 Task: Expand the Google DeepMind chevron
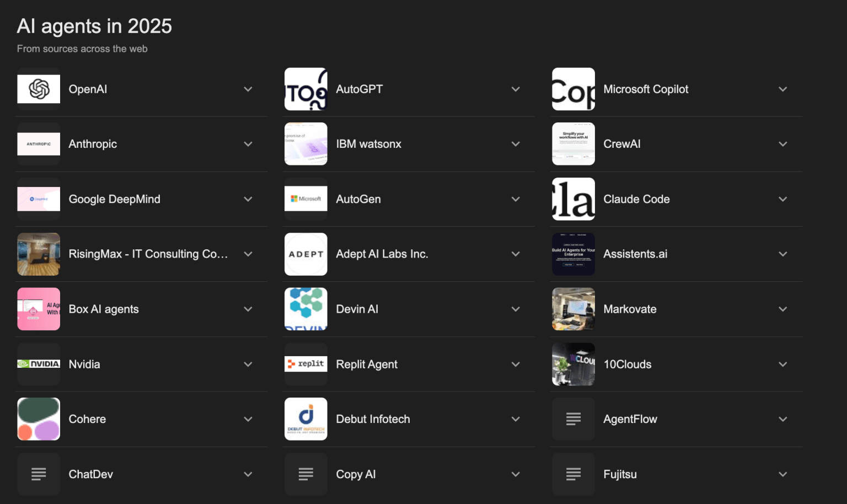tap(248, 199)
